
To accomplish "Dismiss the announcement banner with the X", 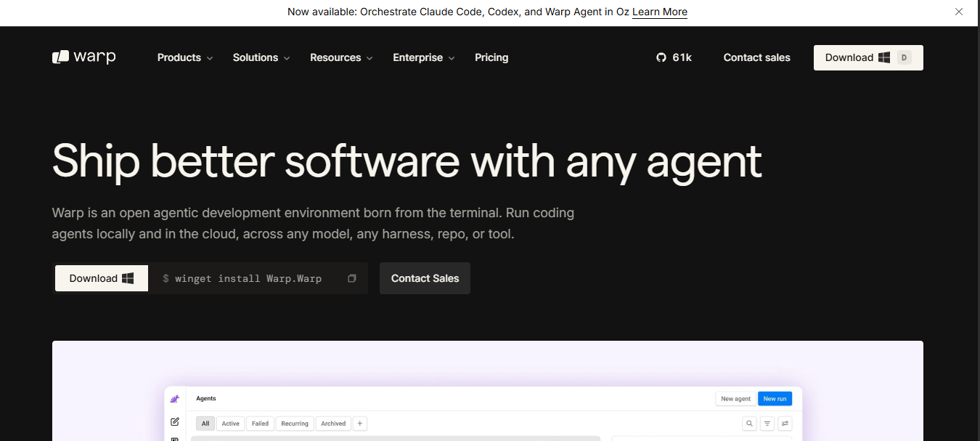I will point(959,12).
